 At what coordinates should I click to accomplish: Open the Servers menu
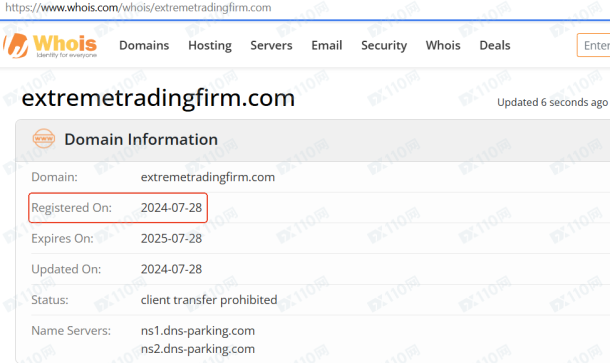271,46
